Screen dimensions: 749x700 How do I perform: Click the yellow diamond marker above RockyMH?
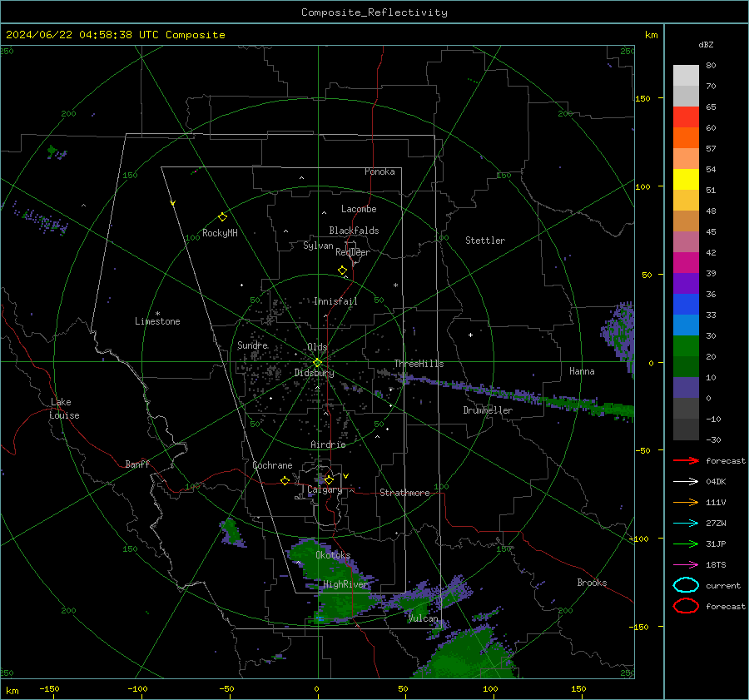(x=222, y=217)
